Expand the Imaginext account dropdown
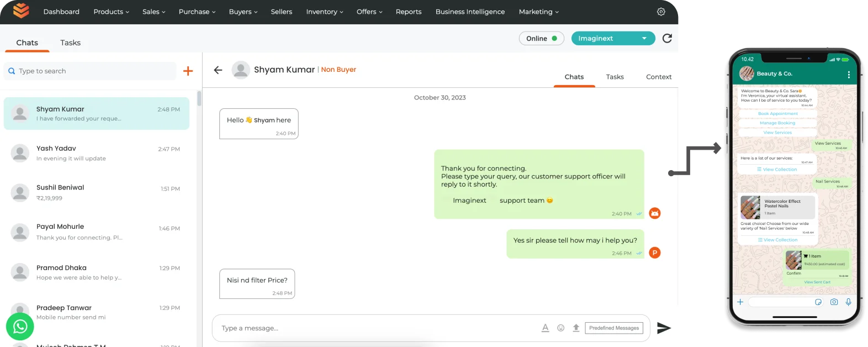The height and width of the screenshot is (347, 868). click(613, 38)
